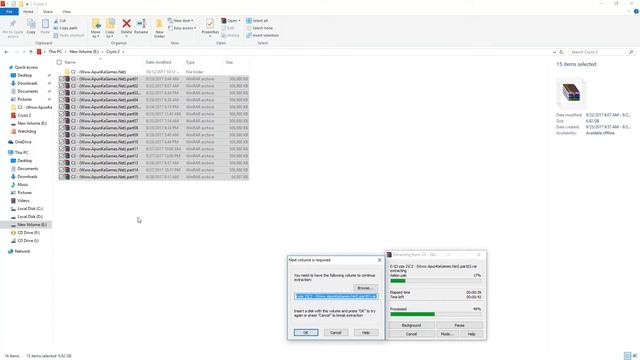Expand the Open dropdown in the ribbon
The image size is (640, 360).
[239, 20]
